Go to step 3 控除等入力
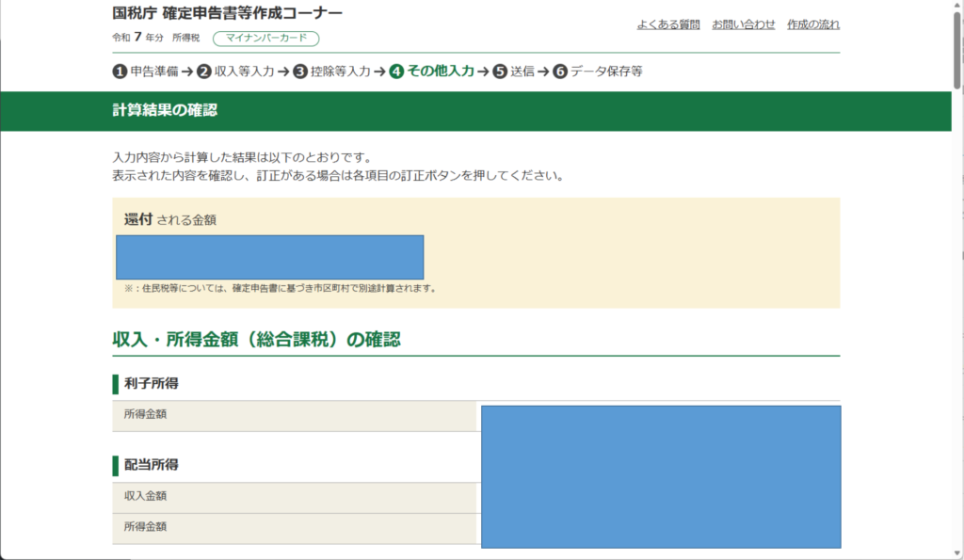 pos(337,72)
